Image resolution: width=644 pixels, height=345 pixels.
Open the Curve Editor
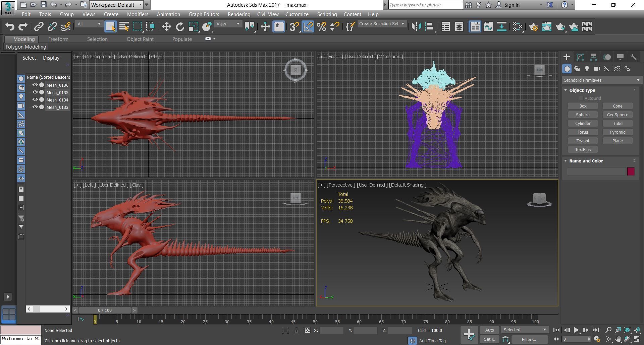pyautogui.click(x=488, y=27)
